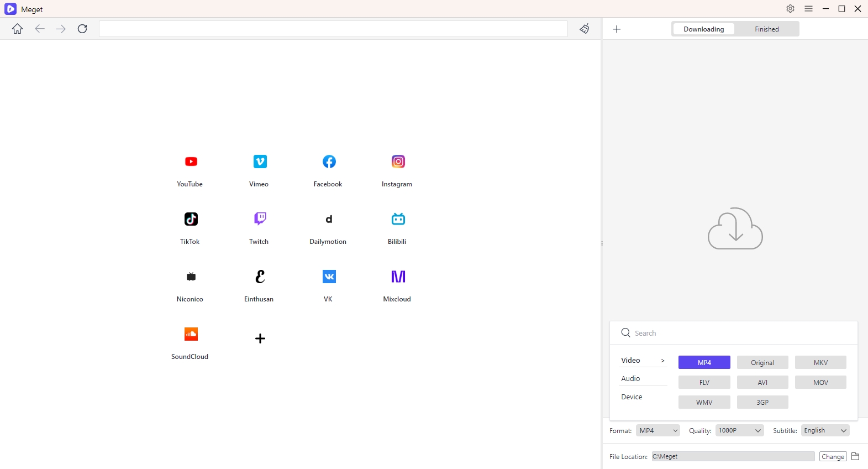Open the Bilibili shortcut
The width and height of the screenshot is (868, 469).
(398, 228)
